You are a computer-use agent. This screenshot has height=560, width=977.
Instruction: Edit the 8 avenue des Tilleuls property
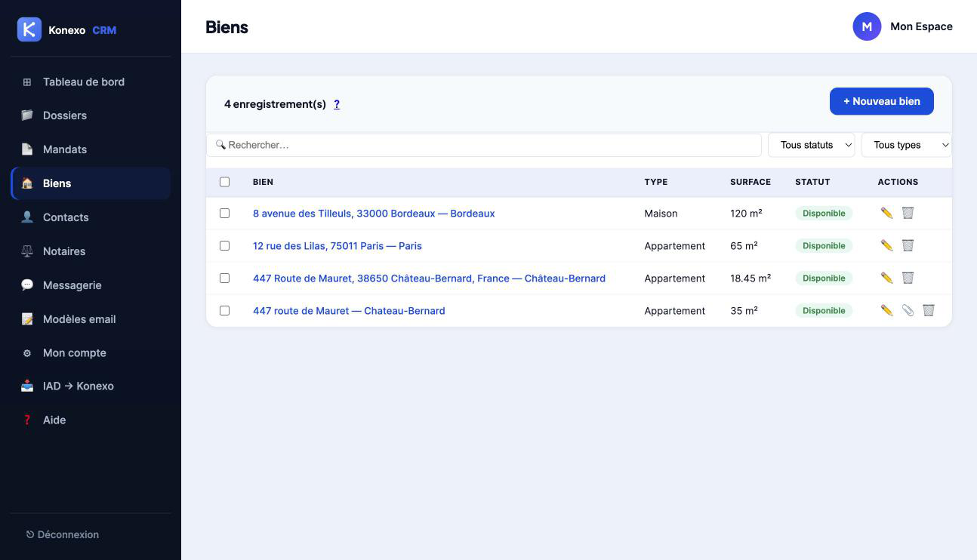click(x=886, y=214)
